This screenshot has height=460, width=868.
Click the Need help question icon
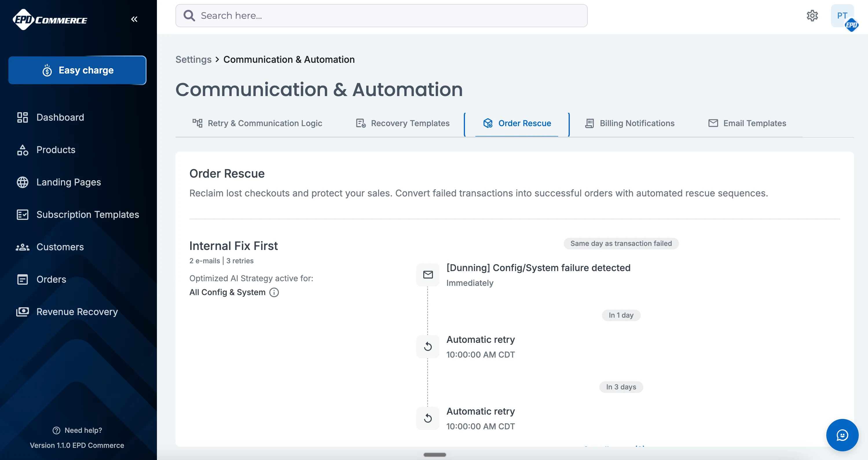pos(56,430)
